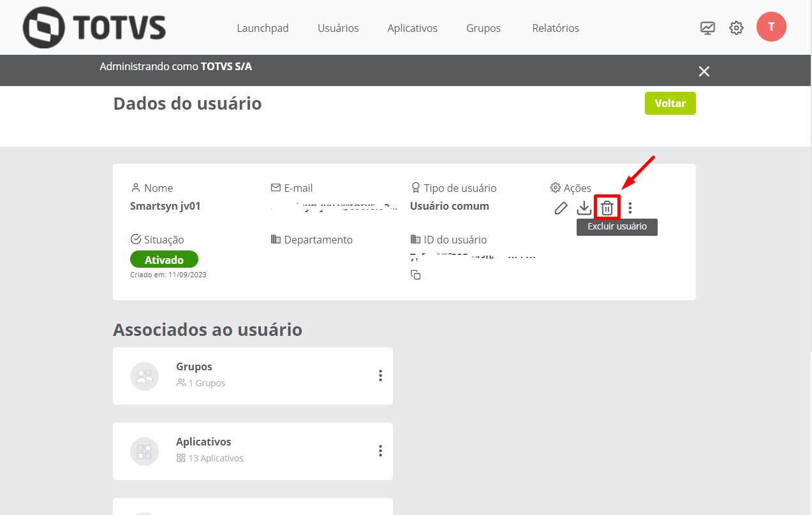Image resolution: width=812 pixels, height=515 pixels.
Task: Open more actions dots under Ações
Action: coord(630,208)
